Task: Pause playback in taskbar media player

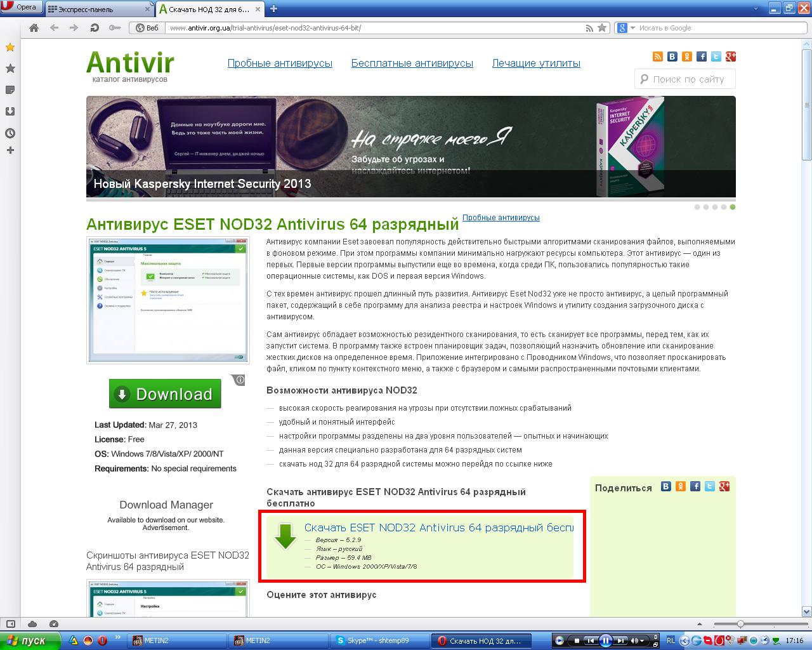Action: (x=605, y=640)
